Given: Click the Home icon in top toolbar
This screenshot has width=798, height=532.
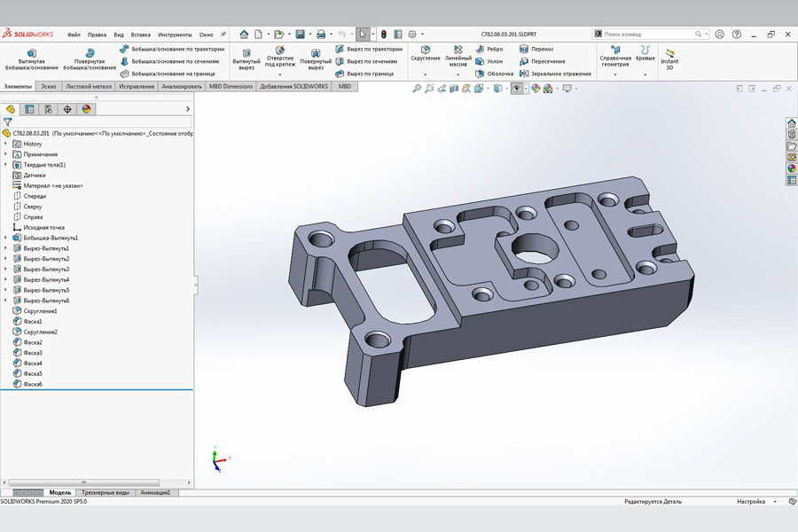Looking at the screenshot, I should click(245, 34).
